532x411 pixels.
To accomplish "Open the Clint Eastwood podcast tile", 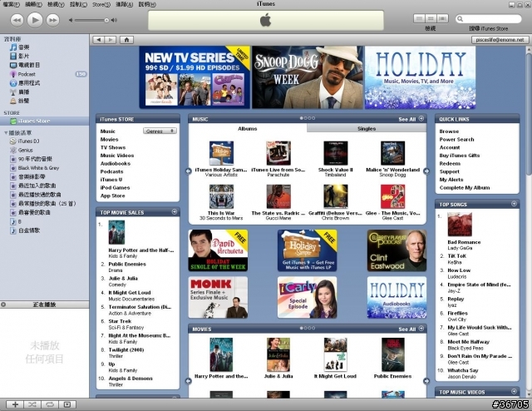I will pyautogui.click(x=397, y=250).
